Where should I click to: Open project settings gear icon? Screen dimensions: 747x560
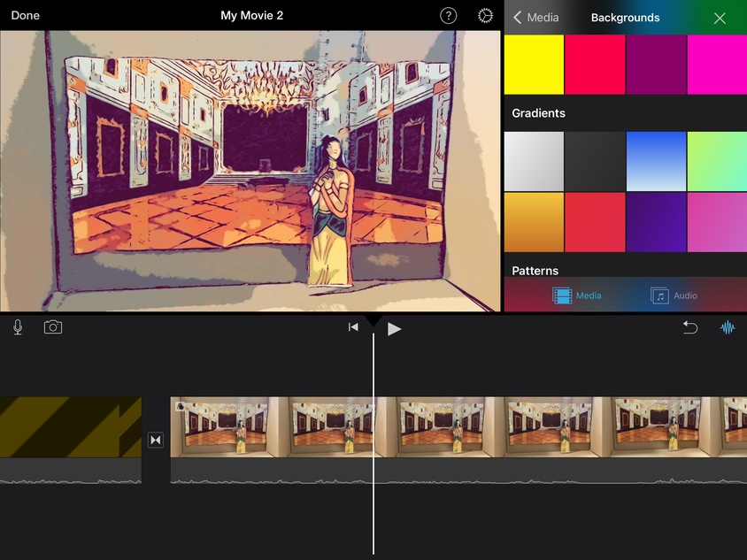click(x=485, y=16)
